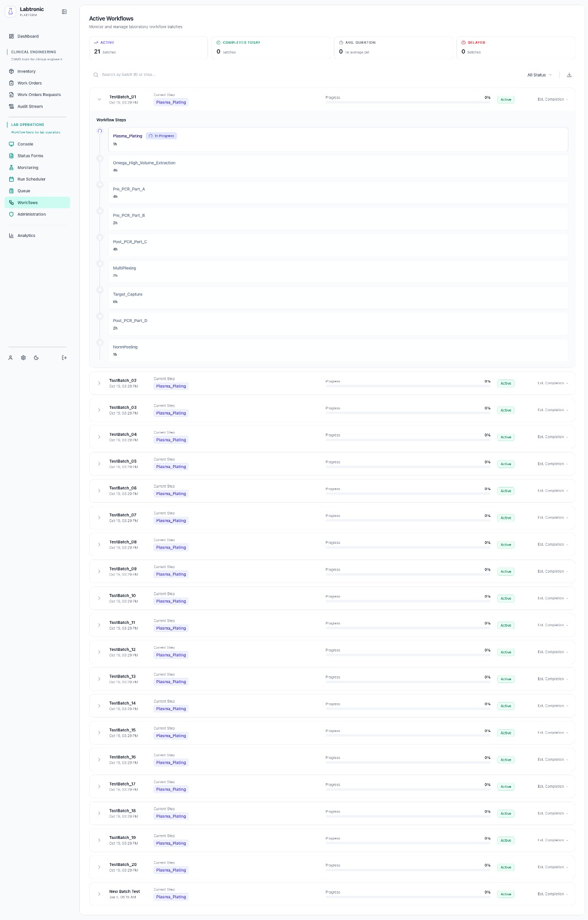Click the MultiPlexing workflow step

[x=338, y=271]
